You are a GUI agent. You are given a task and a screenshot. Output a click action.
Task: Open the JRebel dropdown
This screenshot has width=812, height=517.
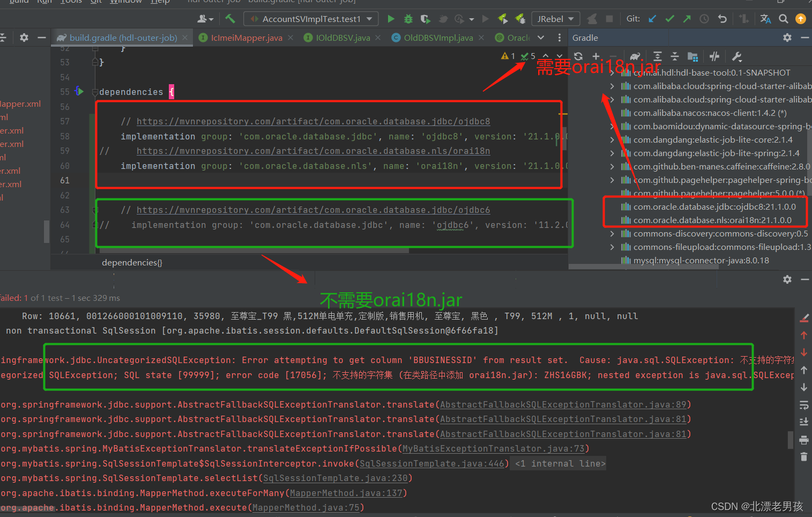[555, 19]
